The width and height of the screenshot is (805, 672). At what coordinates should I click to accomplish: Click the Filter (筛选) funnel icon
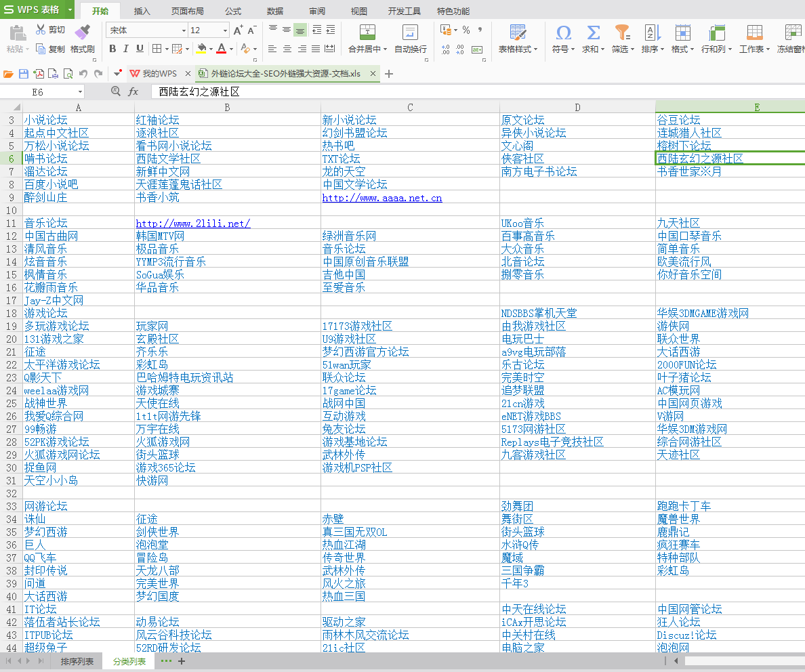coord(622,33)
